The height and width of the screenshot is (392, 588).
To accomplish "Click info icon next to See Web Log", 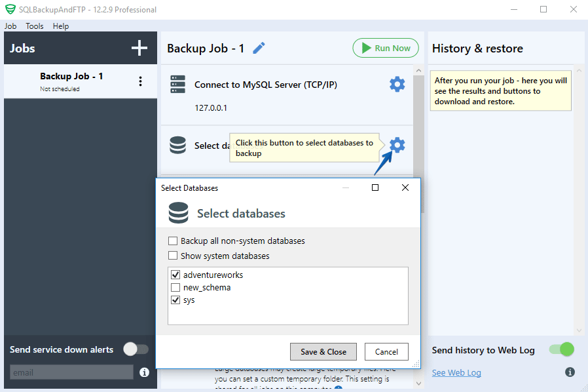I will tap(570, 372).
